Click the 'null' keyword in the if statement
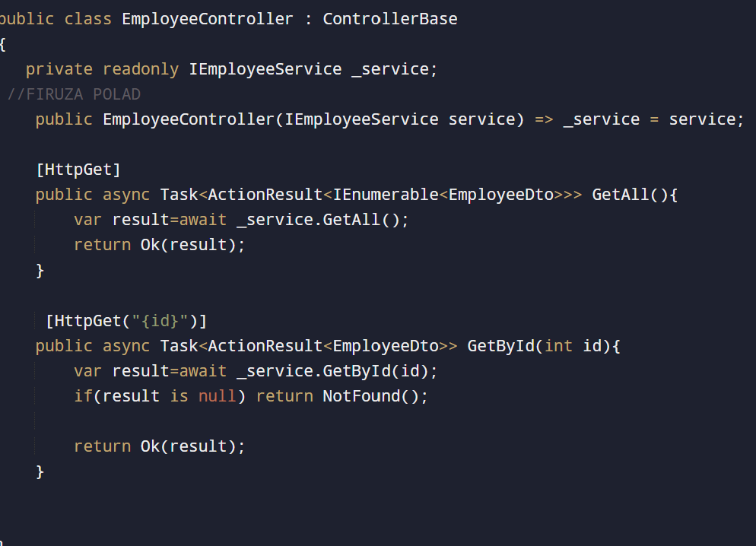Image resolution: width=756 pixels, height=546 pixels. [218, 396]
